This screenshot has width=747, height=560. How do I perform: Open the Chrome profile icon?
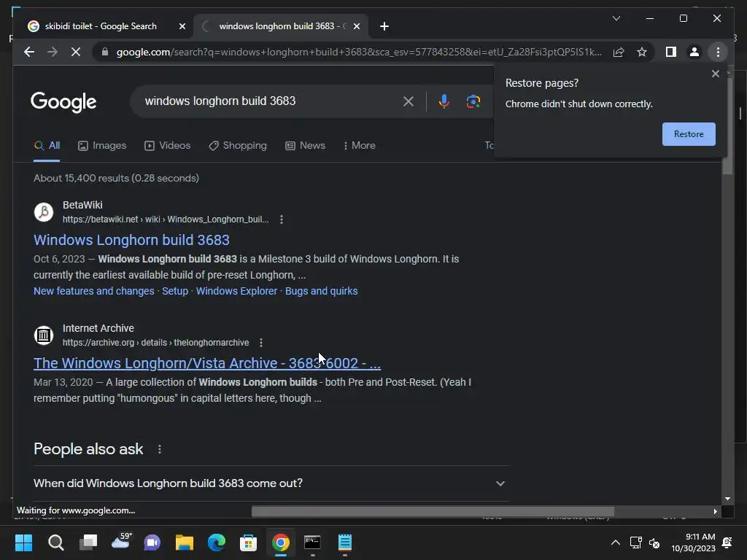(x=694, y=52)
